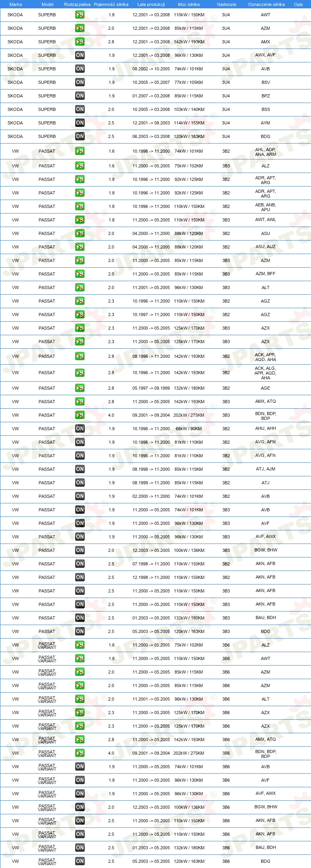This screenshot has height=868, width=311.
Task: Click the '06.2003 -> 03.2008' date cell
Action: point(151,136)
